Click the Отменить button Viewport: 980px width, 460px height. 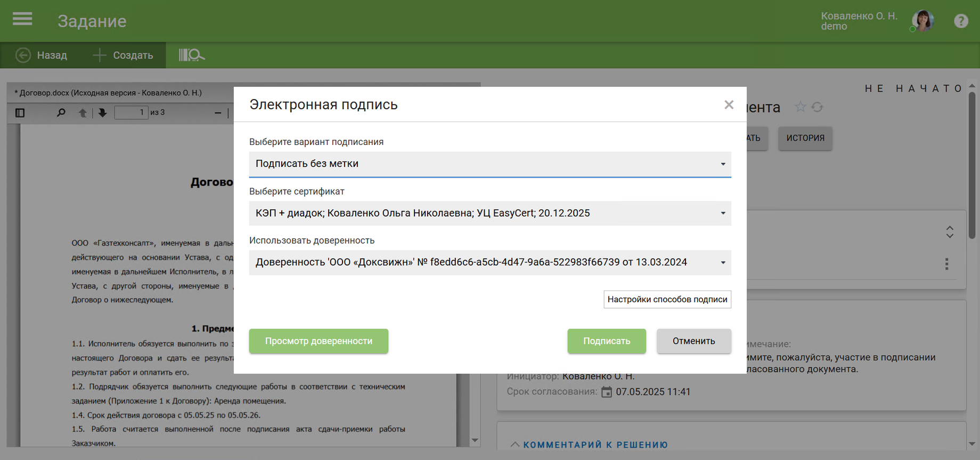click(693, 341)
